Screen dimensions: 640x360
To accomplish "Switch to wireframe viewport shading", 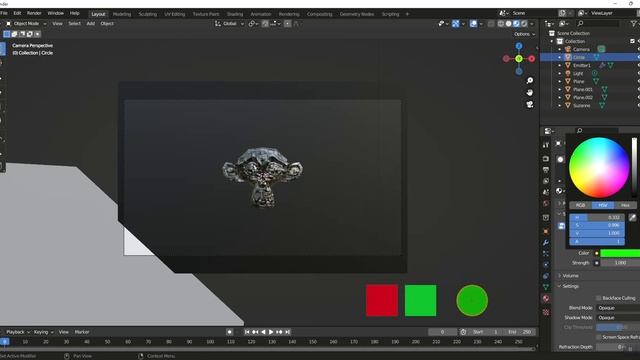I will tap(501, 24).
